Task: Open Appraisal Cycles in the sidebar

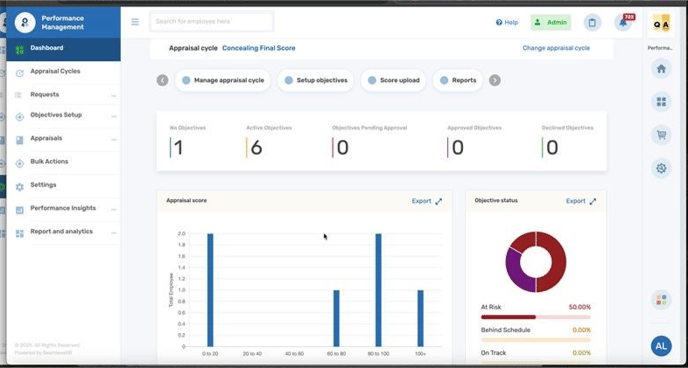Action: pyautogui.click(x=64, y=71)
